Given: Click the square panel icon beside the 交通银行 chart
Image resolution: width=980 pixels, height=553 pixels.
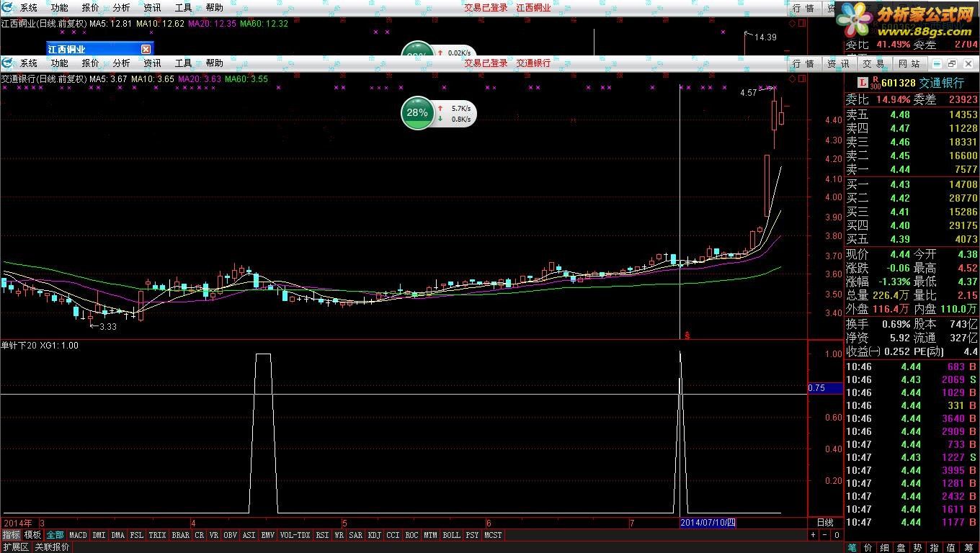Looking at the screenshot, I should [802, 78].
